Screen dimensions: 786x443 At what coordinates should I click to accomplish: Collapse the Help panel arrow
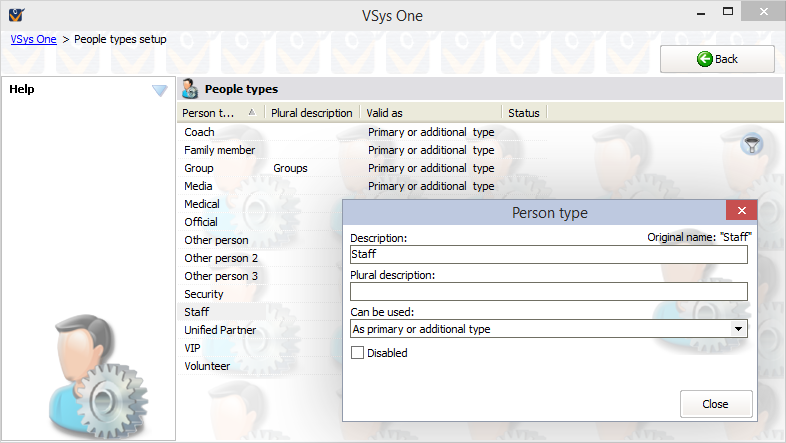pyautogui.click(x=160, y=90)
